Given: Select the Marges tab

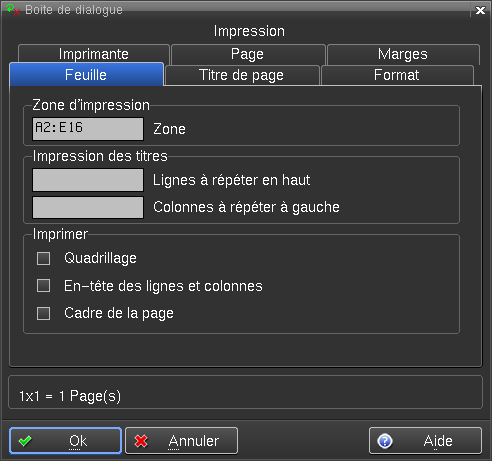Looking at the screenshot, I should point(403,54).
